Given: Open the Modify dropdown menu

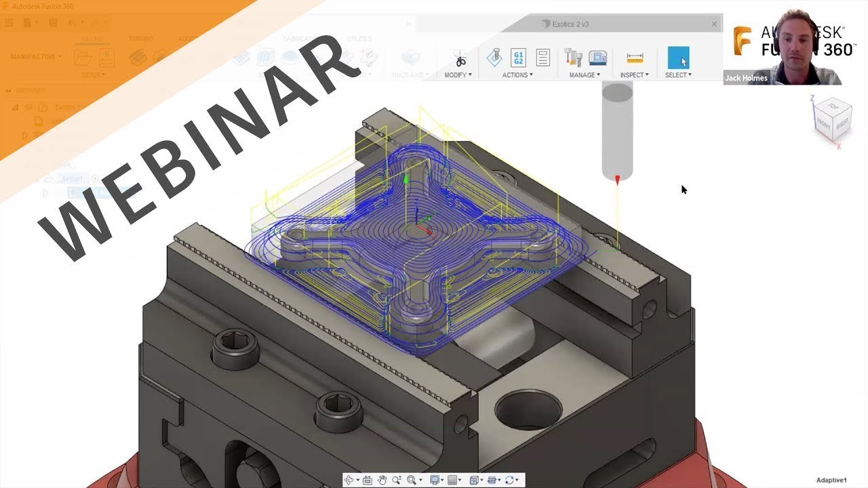Looking at the screenshot, I should click(458, 75).
